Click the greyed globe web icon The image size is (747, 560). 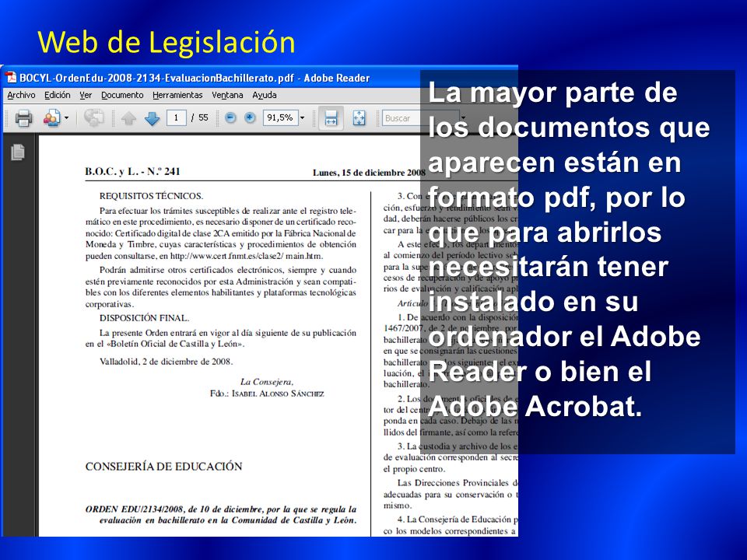point(93,117)
